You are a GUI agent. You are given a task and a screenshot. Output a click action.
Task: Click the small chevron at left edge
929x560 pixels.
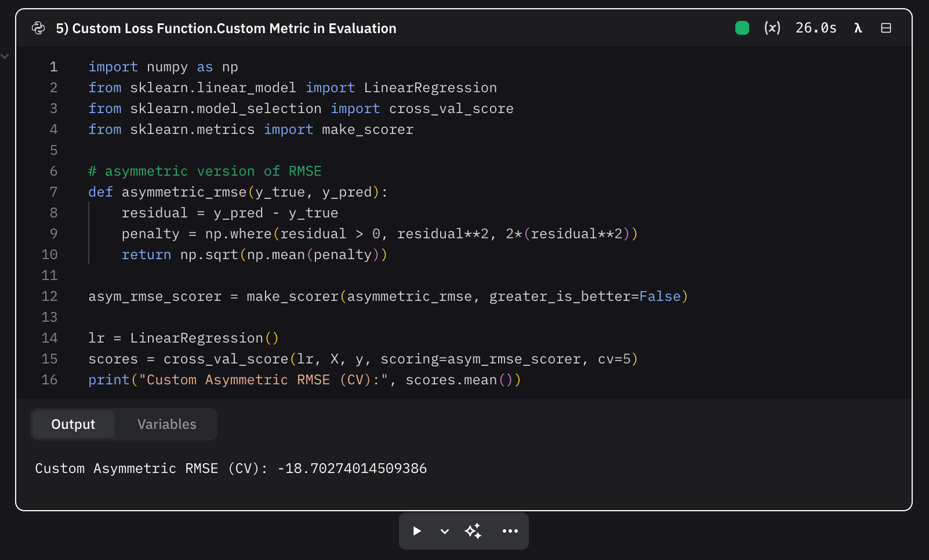tap(5, 56)
